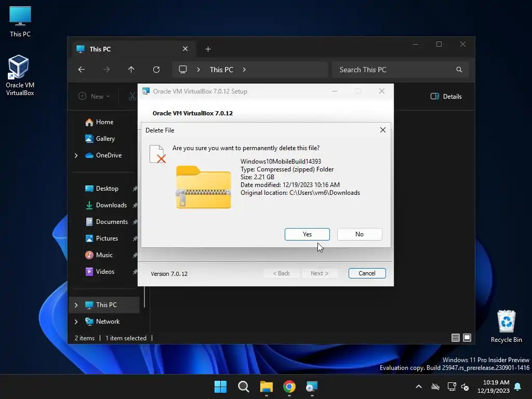Open the This PC desktop icon
The width and height of the screenshot is (532, 399).
(20, 22)
